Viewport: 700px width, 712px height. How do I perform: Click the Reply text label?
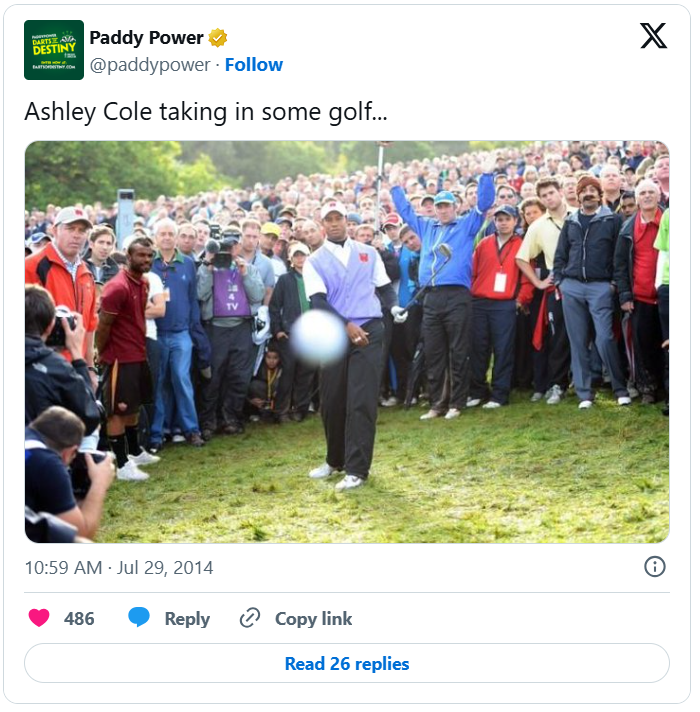187,618
